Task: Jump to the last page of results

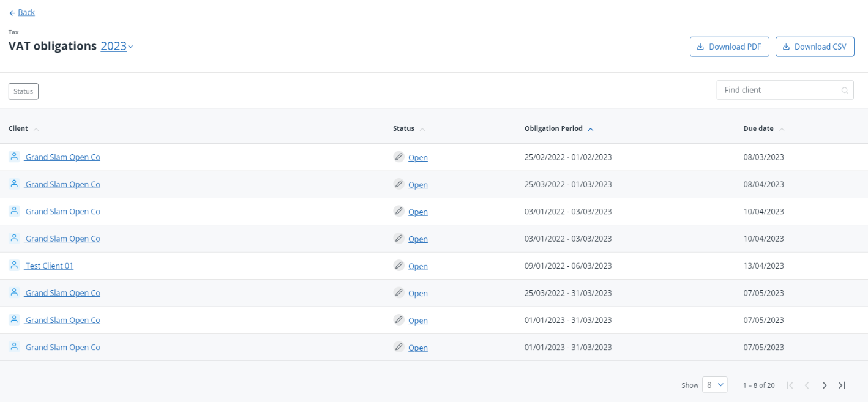Action: point(842,385)
